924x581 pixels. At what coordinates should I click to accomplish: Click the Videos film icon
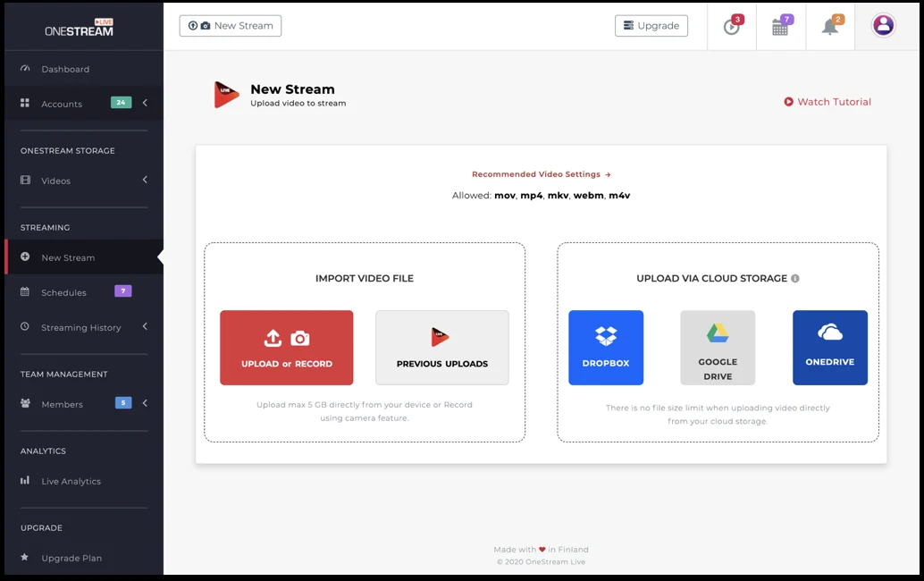pos(25,181)
